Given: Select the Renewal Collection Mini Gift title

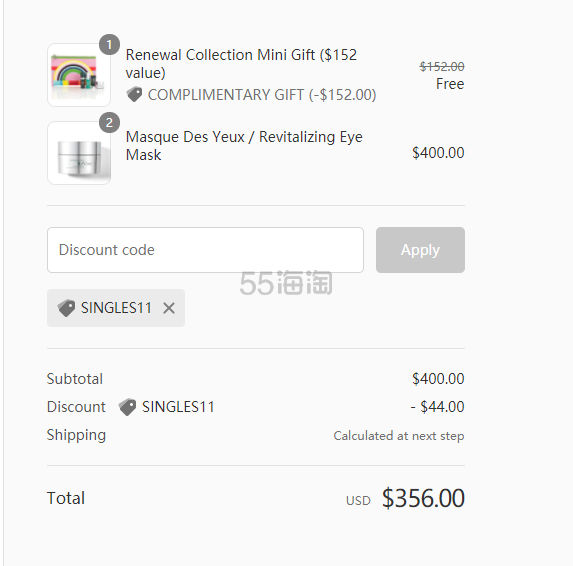Looking at the screenshot, I should pos(241,64).
